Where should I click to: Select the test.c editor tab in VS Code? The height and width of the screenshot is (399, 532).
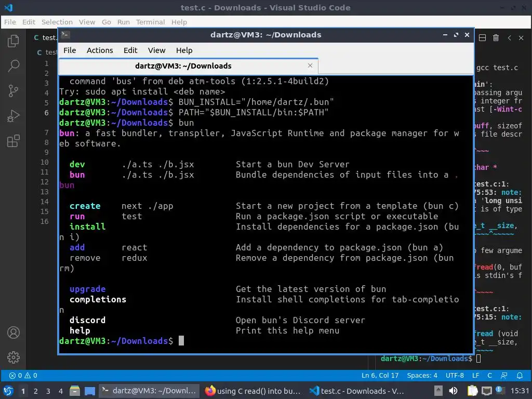(x=45, y=37)
